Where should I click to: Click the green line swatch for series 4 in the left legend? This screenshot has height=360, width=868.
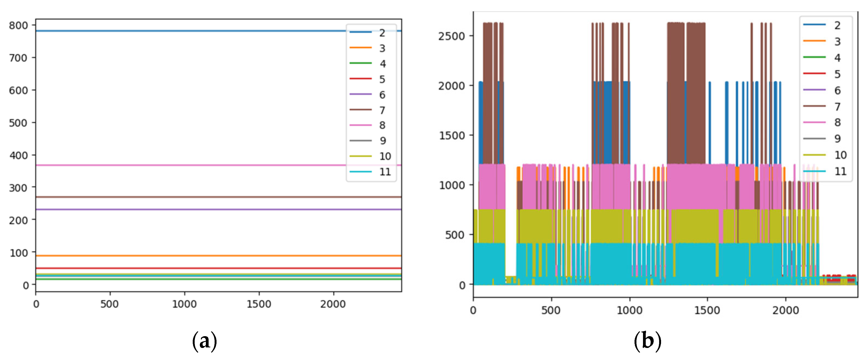point(360,63)
